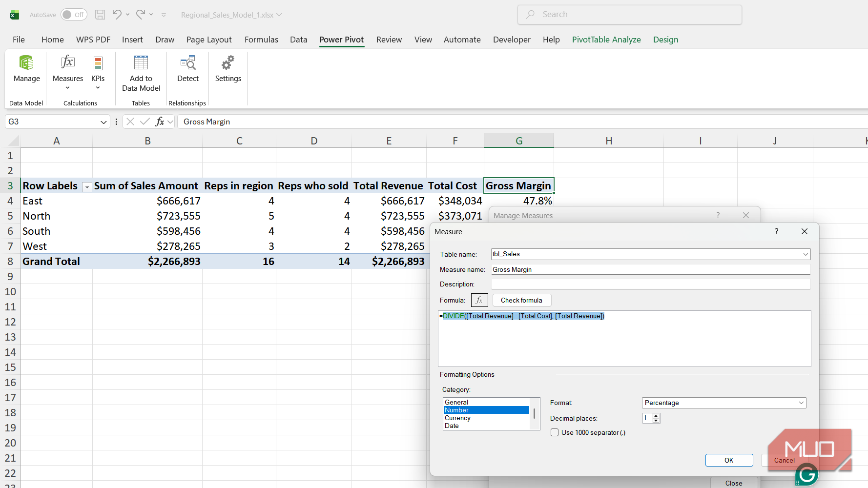Switch to the Insert tab

[132, 40]
